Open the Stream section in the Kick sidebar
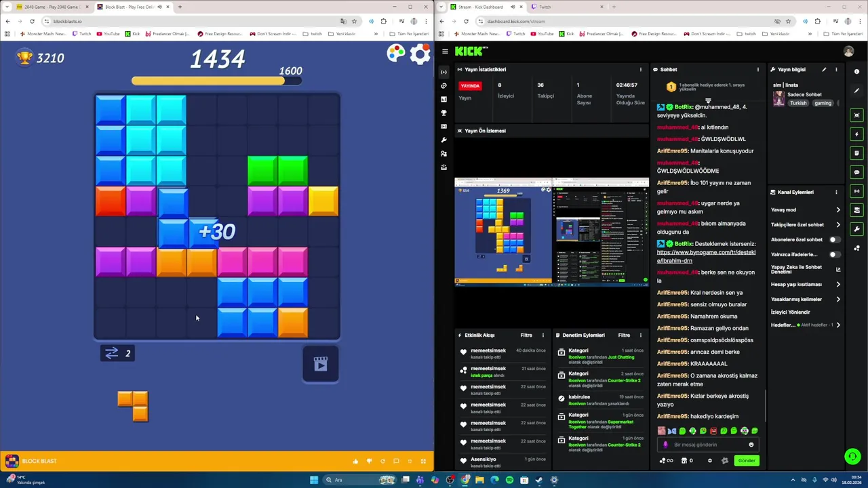Screen dimensions: 868x488 (x=443, y=72)
